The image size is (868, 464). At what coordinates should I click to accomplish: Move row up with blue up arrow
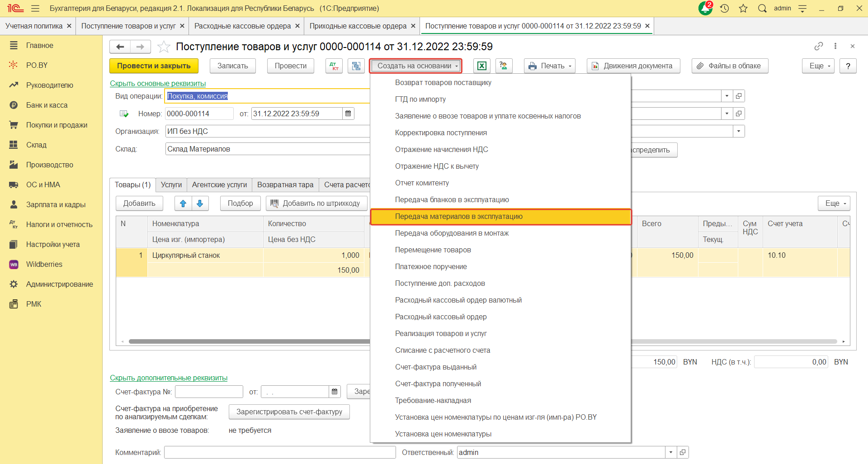tap(183, 204)
